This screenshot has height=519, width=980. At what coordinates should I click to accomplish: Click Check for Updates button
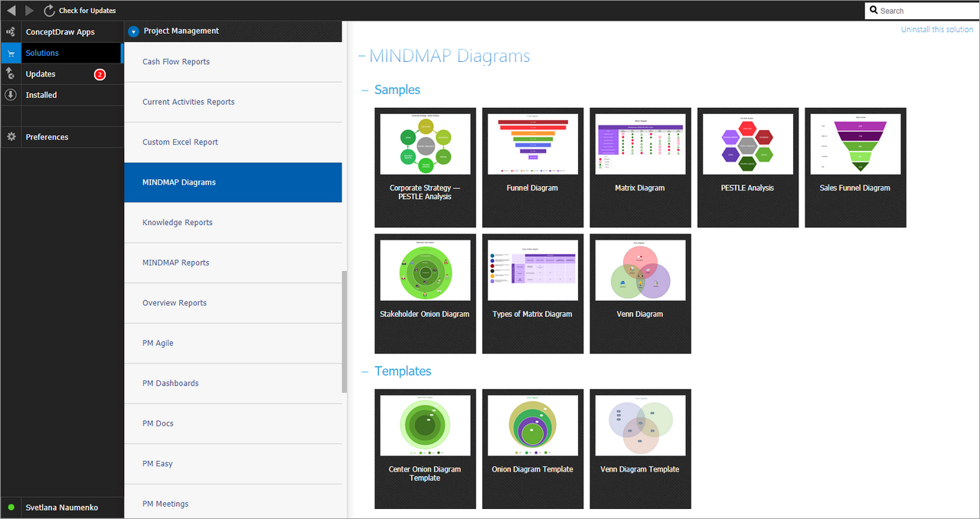coord(80,10)
